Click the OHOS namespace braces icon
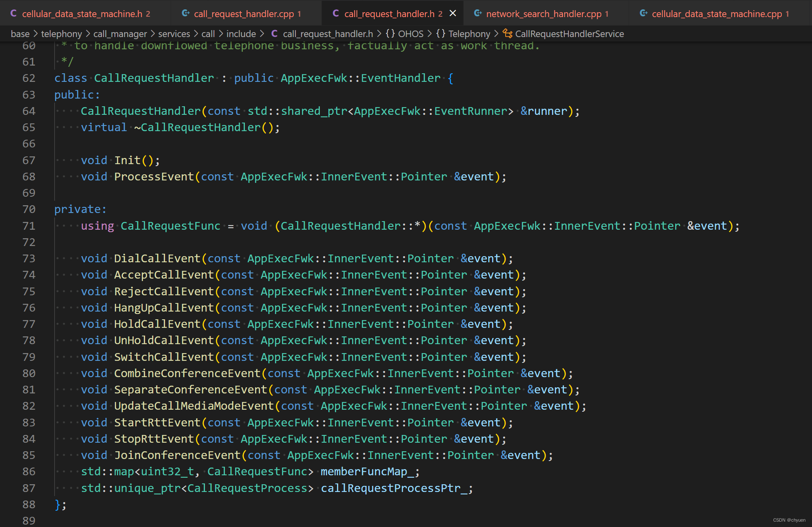 390,33
